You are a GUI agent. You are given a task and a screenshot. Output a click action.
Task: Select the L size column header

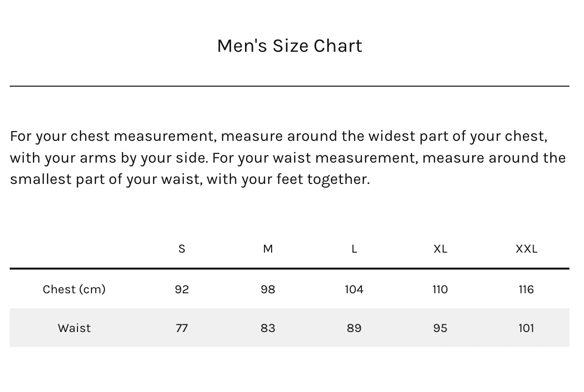(354, 249)
